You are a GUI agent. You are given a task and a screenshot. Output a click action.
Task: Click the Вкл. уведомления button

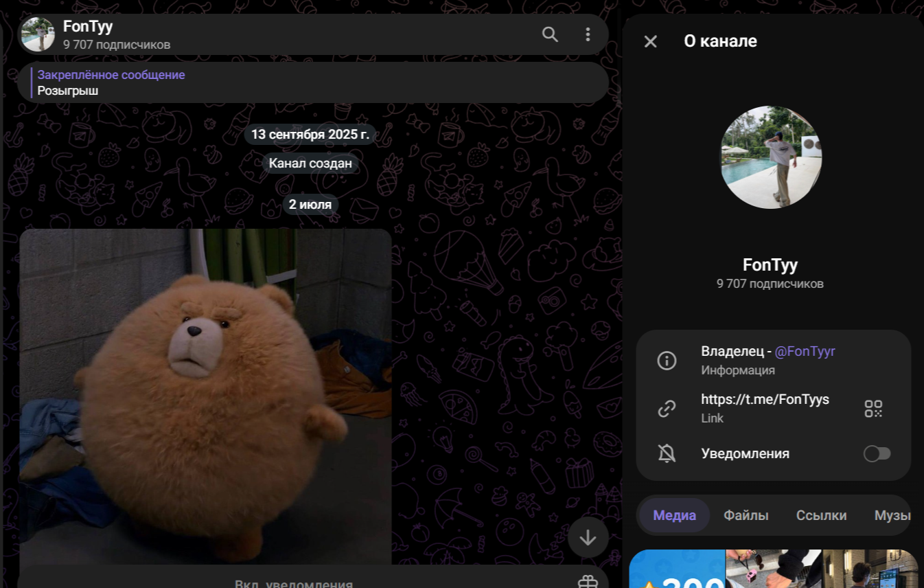tap(294, 584)
